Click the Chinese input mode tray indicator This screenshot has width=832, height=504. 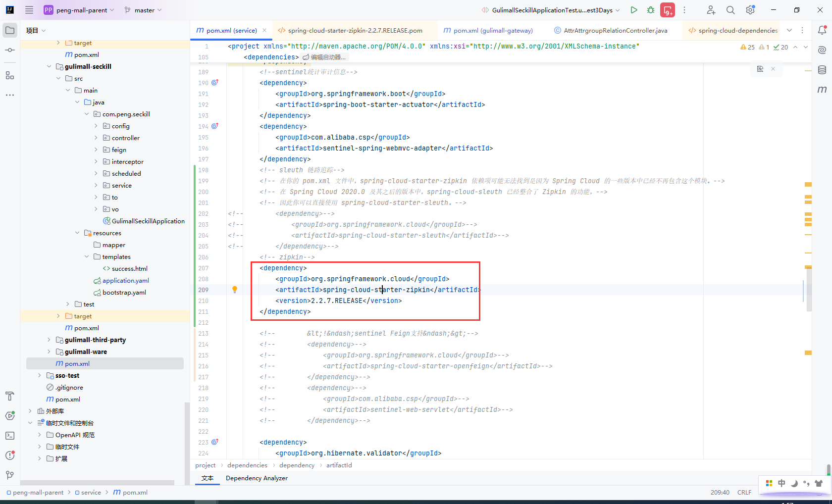point(781,483)
